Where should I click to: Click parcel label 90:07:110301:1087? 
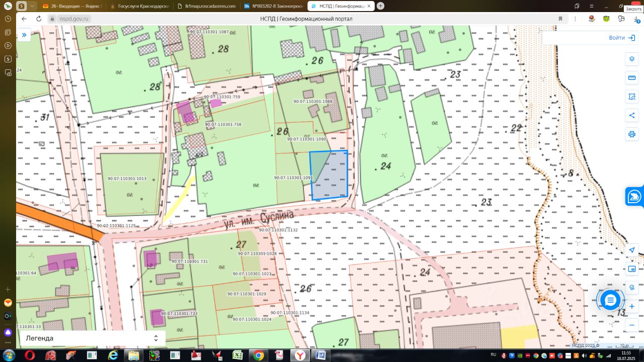(209, 32)
